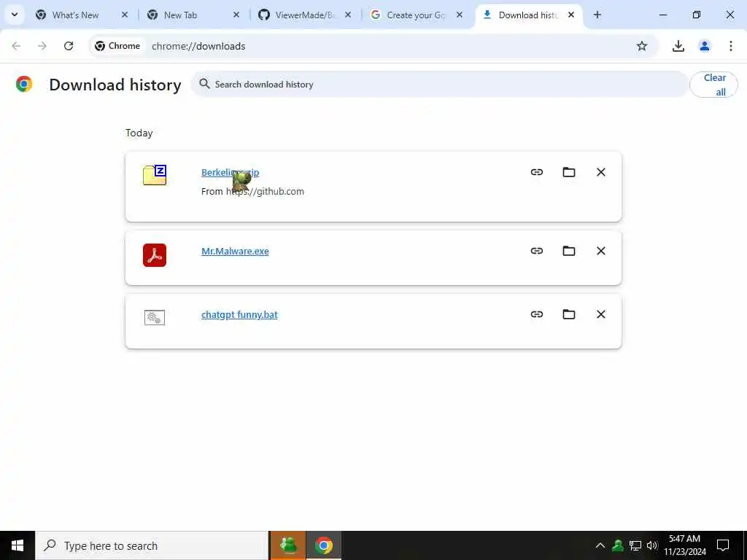Show Berkelium.zip in folder
Screen dimensions: 747x560
point(569,172)
